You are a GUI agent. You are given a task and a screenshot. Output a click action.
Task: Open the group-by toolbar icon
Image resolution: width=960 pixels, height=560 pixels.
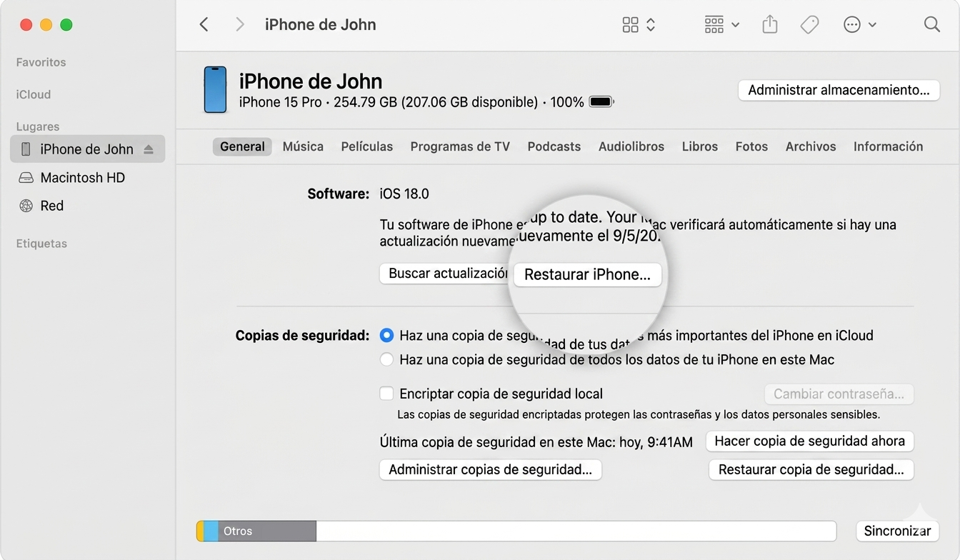click(714, 25)
